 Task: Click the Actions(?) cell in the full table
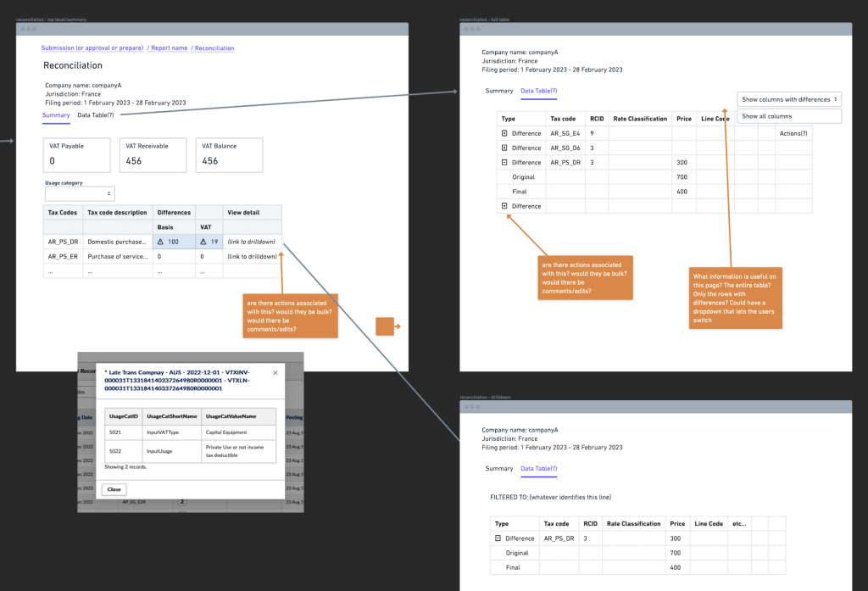coord(793,134)
